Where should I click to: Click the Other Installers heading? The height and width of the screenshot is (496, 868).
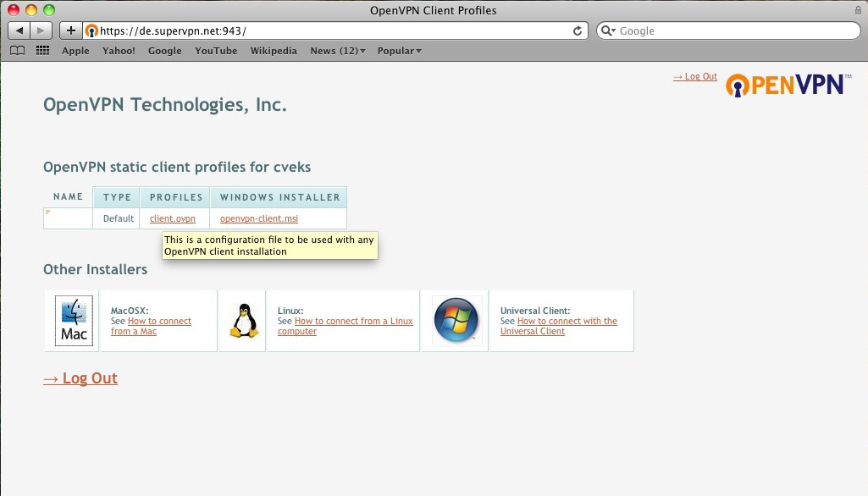coord(95,270)
